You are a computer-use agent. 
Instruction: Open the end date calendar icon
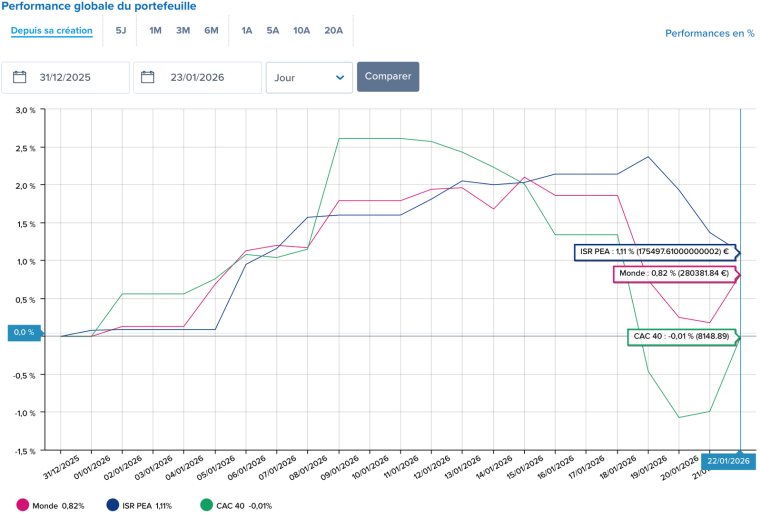[x=148, y=77]
